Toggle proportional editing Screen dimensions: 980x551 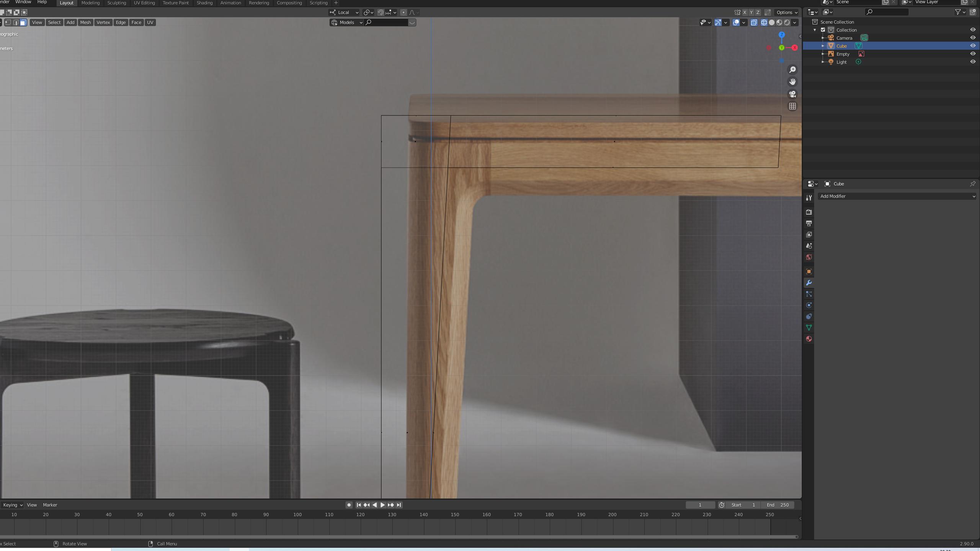coord(403,13)
